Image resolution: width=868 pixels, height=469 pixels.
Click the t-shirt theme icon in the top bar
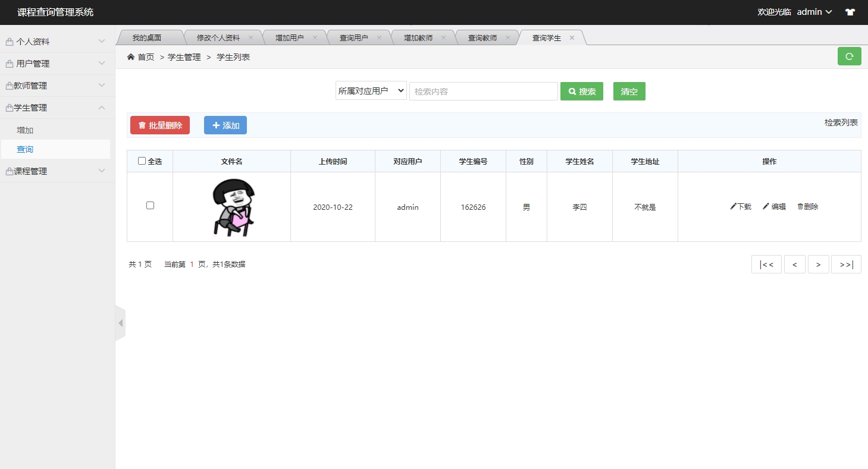pos(850,11)
